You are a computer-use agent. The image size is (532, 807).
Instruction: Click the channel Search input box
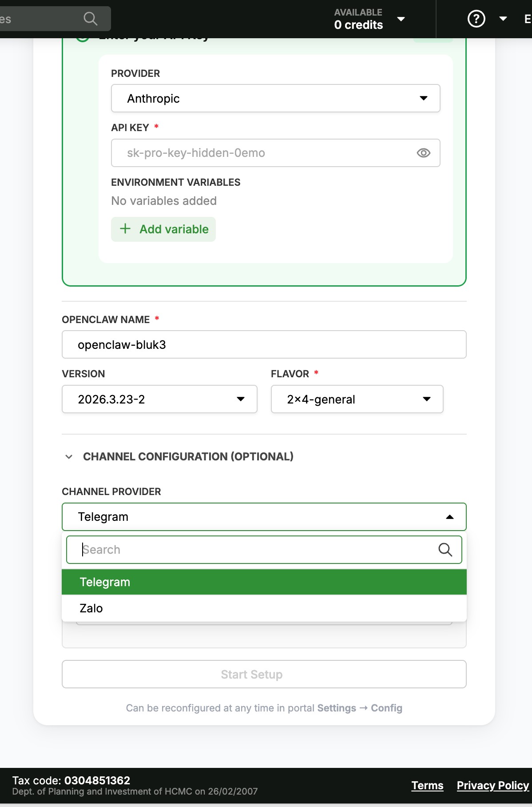click(x=264, y=550)
